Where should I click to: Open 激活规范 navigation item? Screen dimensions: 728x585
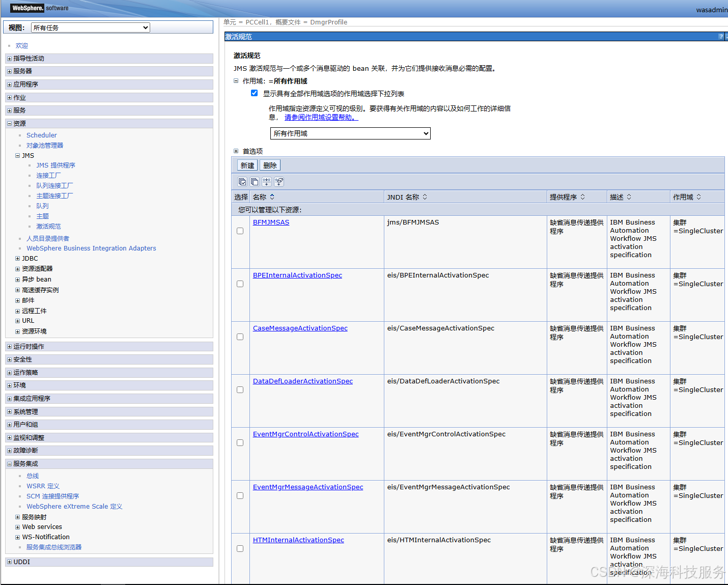point(48,227)
